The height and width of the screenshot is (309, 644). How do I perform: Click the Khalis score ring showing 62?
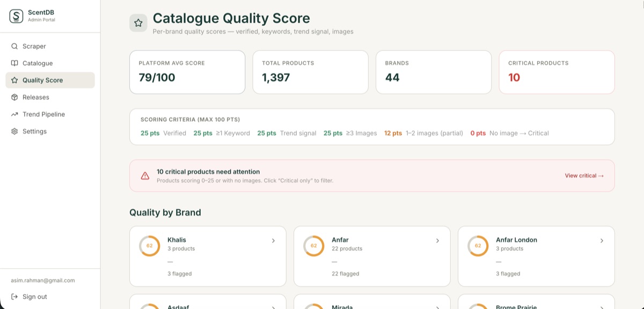click(150, 246)
